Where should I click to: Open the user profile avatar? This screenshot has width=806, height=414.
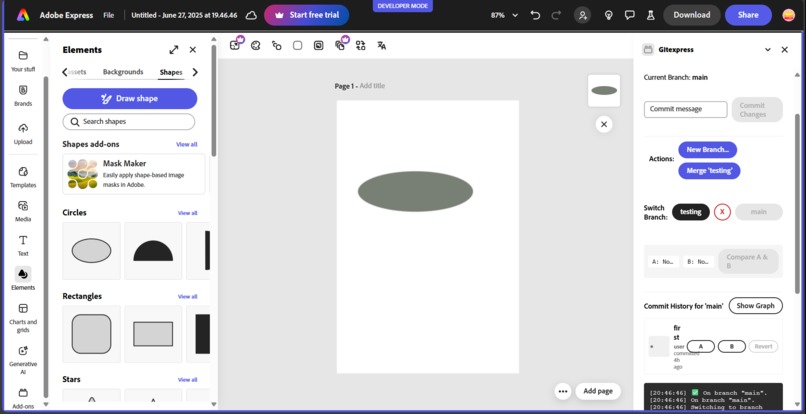(x=789, y=15)
